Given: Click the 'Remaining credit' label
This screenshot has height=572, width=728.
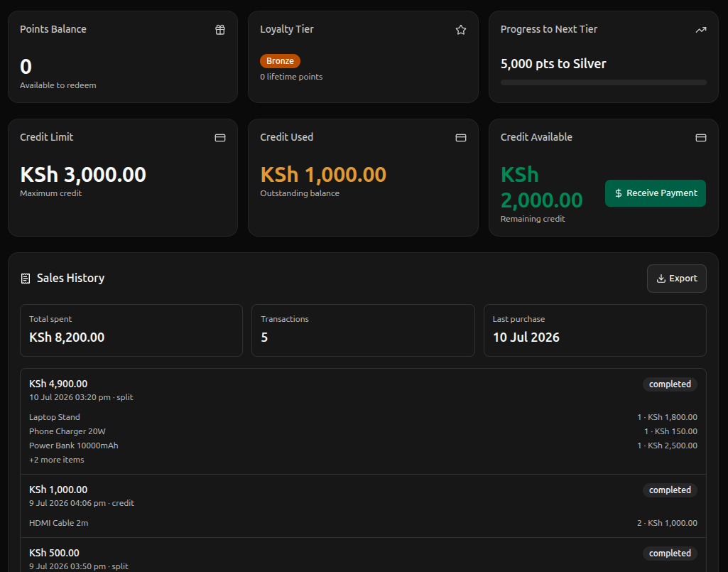Looking at the screenshot, I should pos(533,219).
